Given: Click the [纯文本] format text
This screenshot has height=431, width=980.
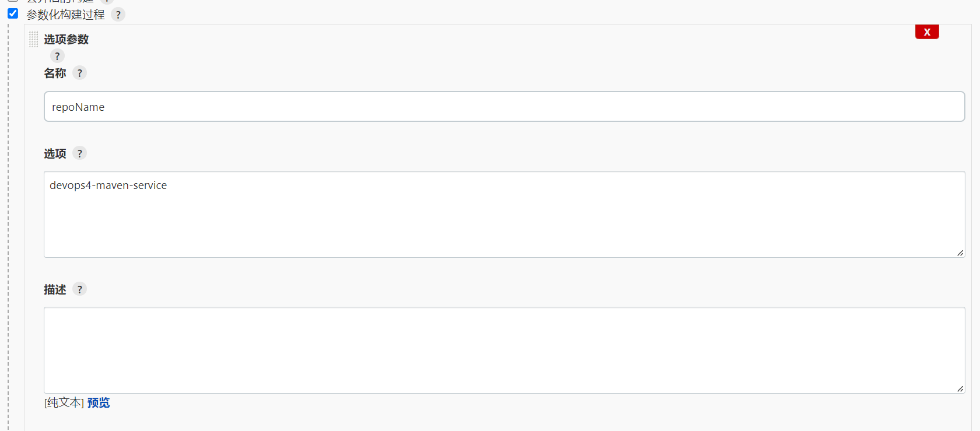Looking at the screenshot, I should [64, 403].
